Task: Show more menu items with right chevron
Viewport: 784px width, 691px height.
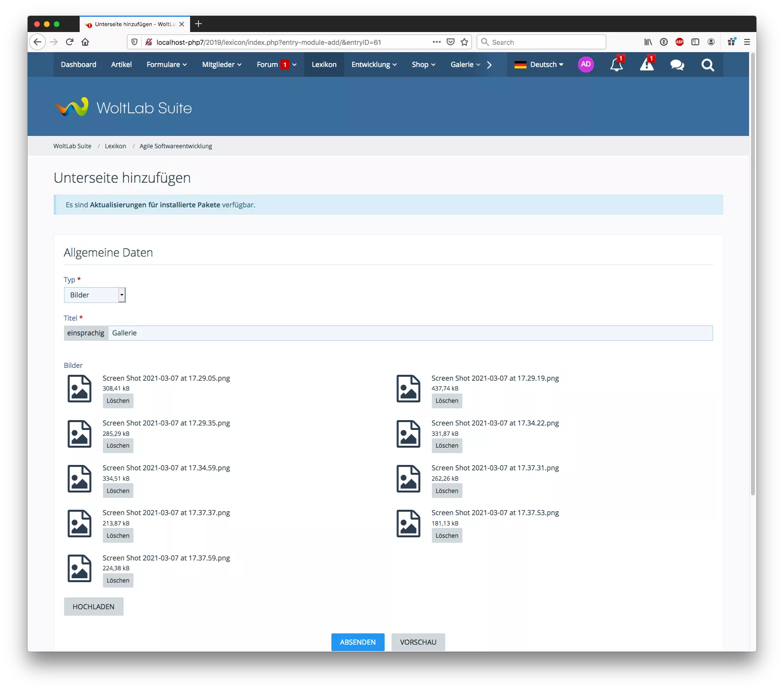Action: [x=489, y=65]
